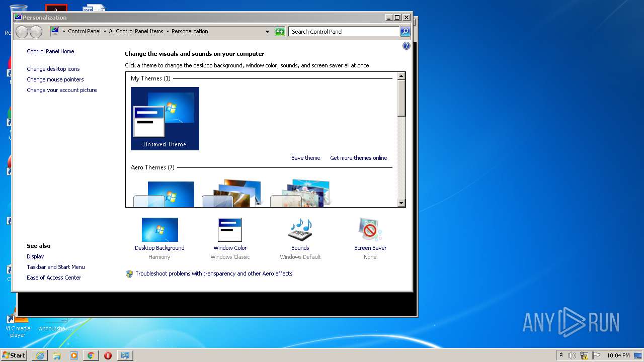Open Internet Explorer from the taskbar
The width and height of the screenshot is (644, 362).
[x=40, y=355]
